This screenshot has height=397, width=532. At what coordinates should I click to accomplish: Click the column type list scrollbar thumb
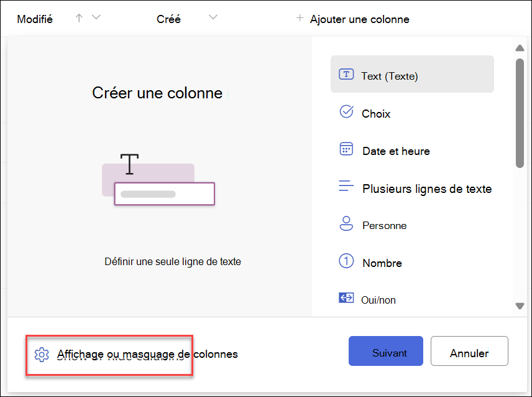520,113
